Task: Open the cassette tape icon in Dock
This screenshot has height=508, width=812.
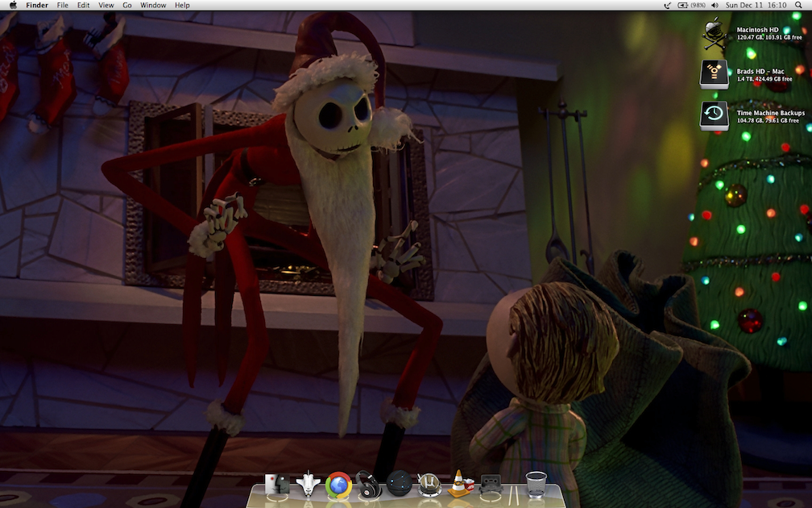Action: click(x=491, y=485)
